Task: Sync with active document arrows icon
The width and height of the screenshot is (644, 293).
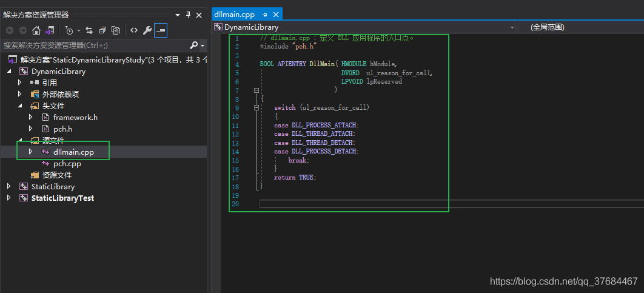Action: click(89, 30)
